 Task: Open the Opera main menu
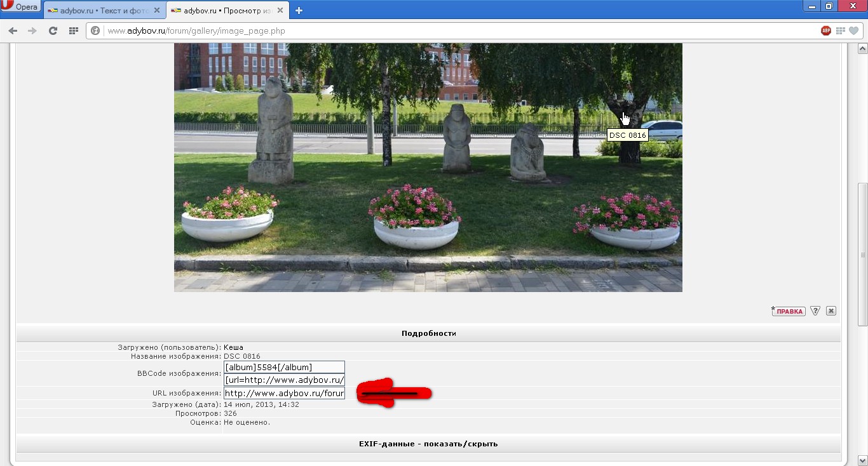pos(21,6)
